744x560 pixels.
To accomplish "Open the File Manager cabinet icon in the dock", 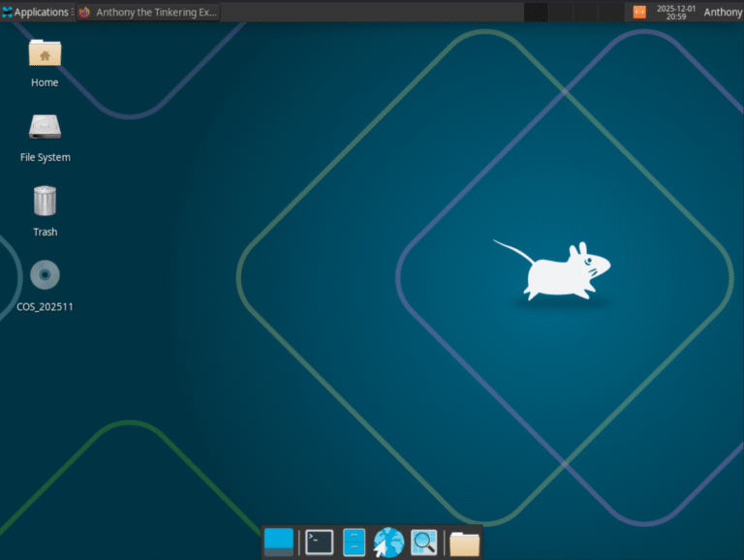I will pyautogui.click(x=355, y=542).
